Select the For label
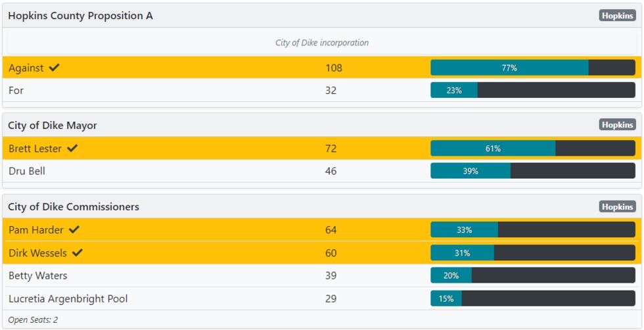644x330 pixels. point(16,90)
